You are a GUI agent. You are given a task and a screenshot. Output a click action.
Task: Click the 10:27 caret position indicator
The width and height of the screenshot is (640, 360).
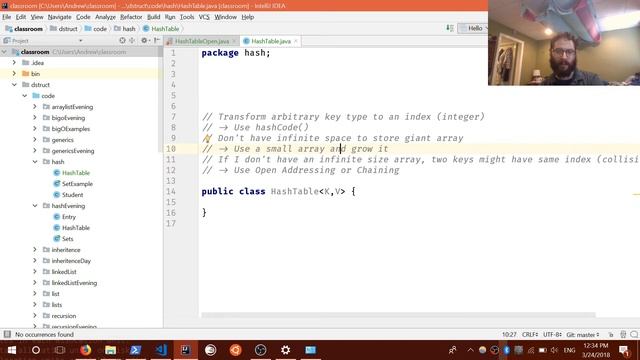coord(509,335)
